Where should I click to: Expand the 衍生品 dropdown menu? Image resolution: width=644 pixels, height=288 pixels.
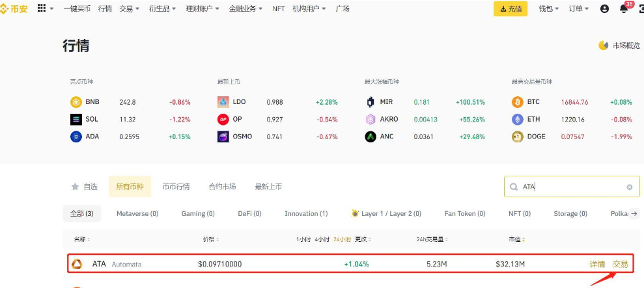click(x=163, y=8)
